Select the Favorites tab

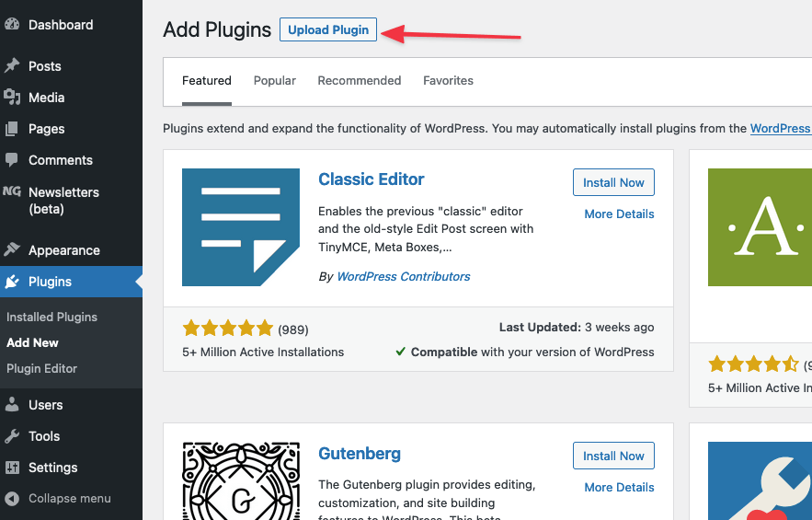click(448, 81)
